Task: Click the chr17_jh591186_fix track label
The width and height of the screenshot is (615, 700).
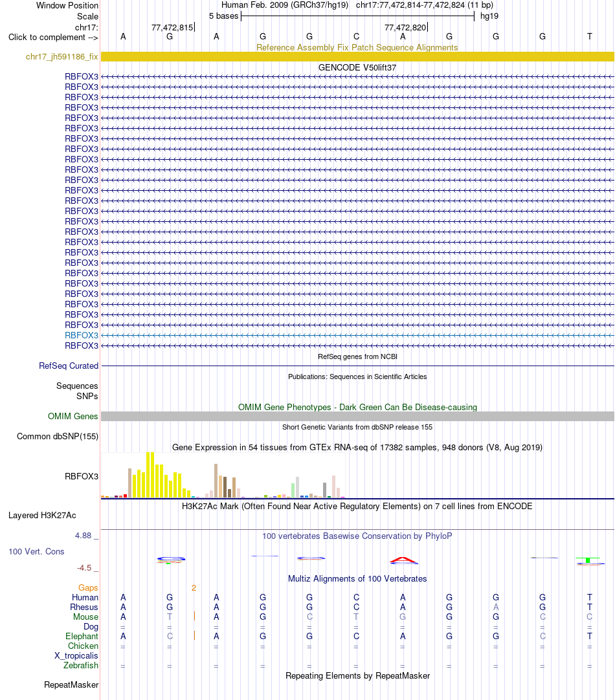Action: (61, 57)
